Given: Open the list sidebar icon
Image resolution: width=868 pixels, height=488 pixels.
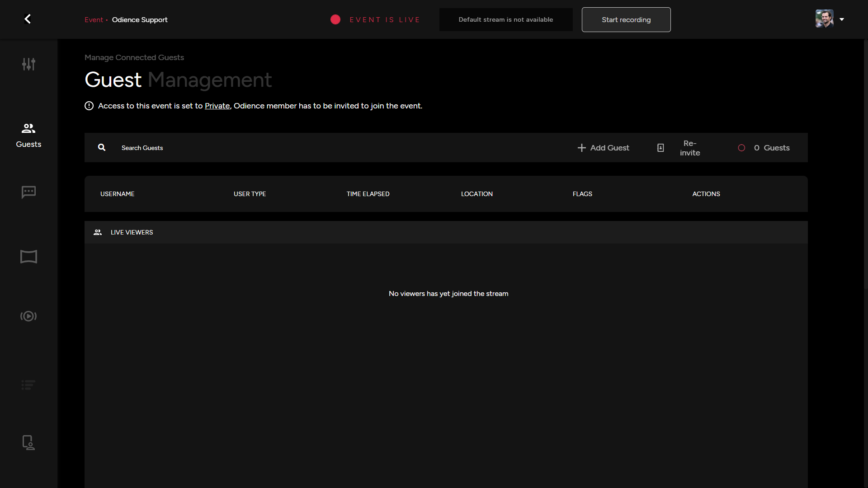Looking at the screenshot, I should [28, 385].
